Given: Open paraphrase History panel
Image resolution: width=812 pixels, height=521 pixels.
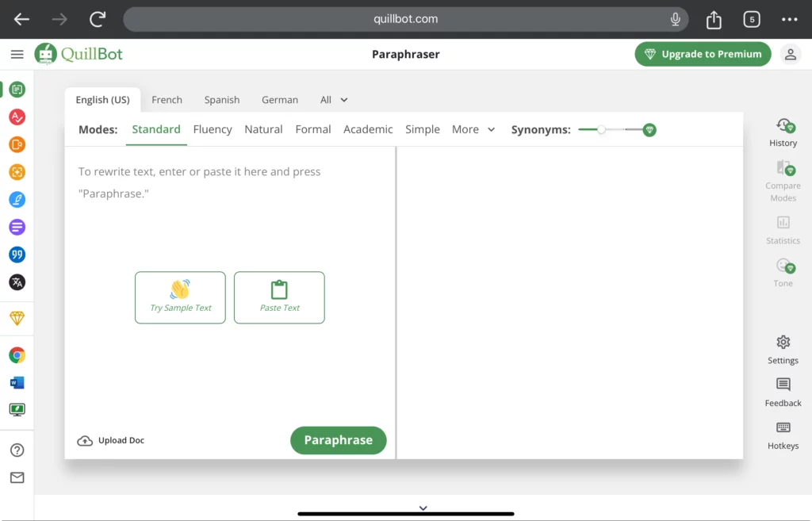Looking at the screenshot, I should click(x=783, y=132).
